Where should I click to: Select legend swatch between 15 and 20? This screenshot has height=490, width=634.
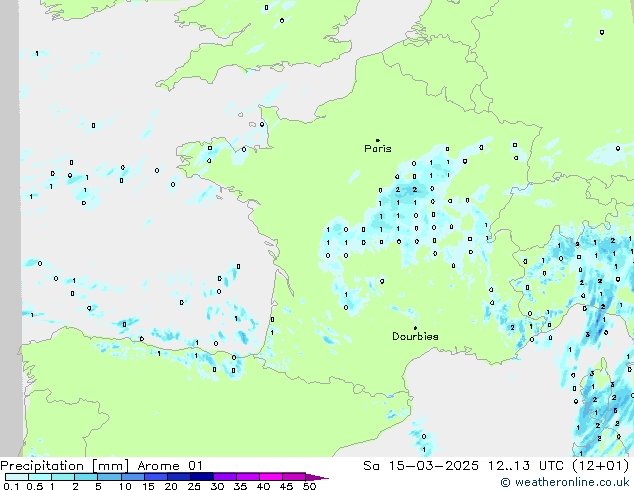156,477
